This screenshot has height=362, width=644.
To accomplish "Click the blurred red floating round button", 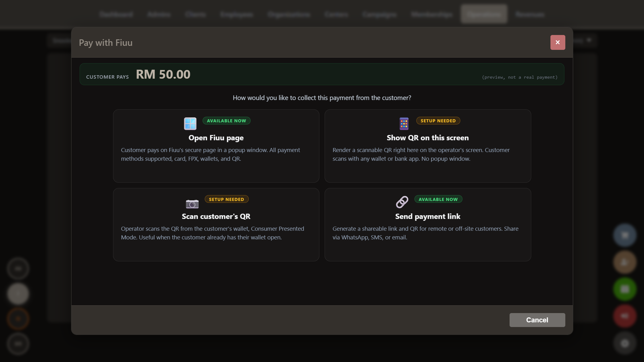I will (625, 316).
